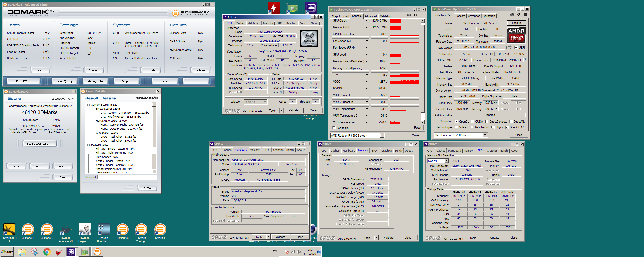Toggle DirectML checkbox

pyautogui.click(x=511, y=121)
